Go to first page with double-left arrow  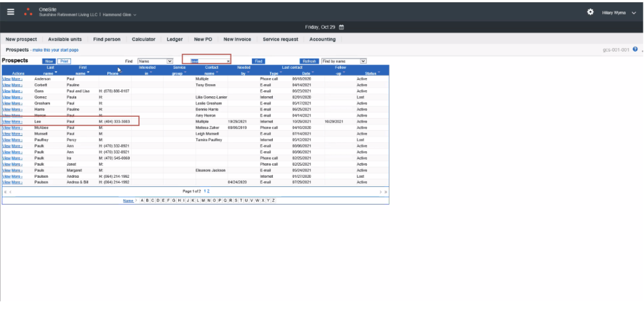(x=5, y=192)
